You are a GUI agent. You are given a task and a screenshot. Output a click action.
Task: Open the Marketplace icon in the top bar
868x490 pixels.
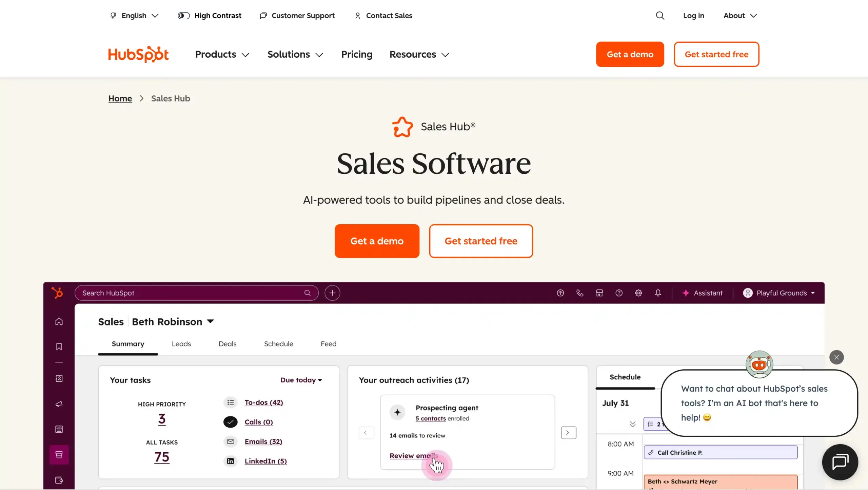pyautogui.click(x=599, y=293)
